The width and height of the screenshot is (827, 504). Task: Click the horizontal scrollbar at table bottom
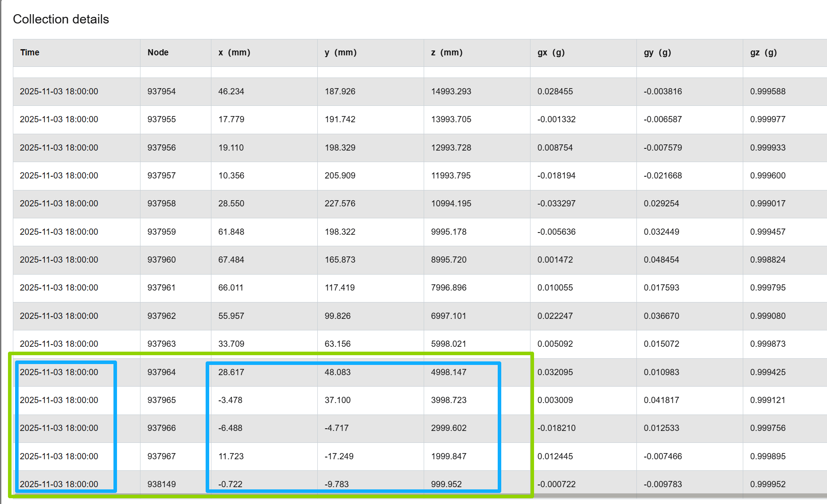click(x=680, y=496)
